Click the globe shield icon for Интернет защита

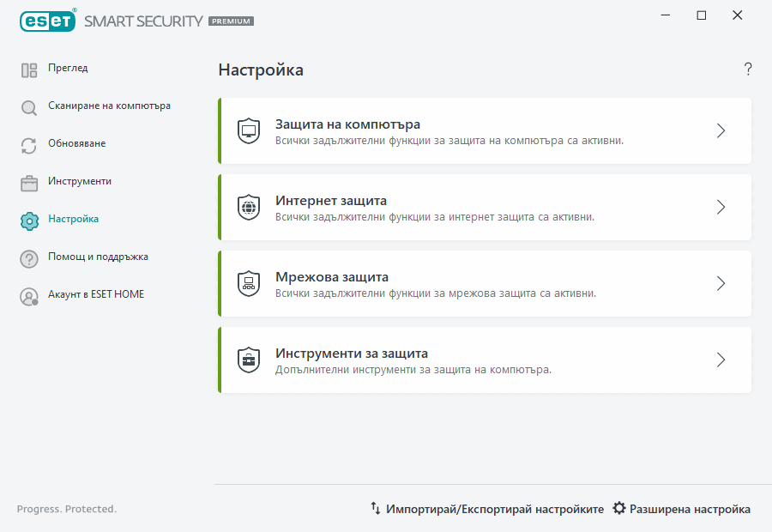249,207
